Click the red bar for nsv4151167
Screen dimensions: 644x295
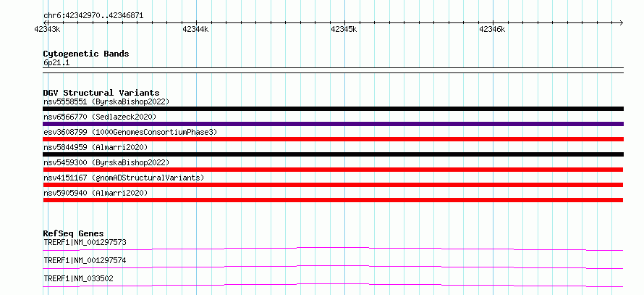click(333, 185)
